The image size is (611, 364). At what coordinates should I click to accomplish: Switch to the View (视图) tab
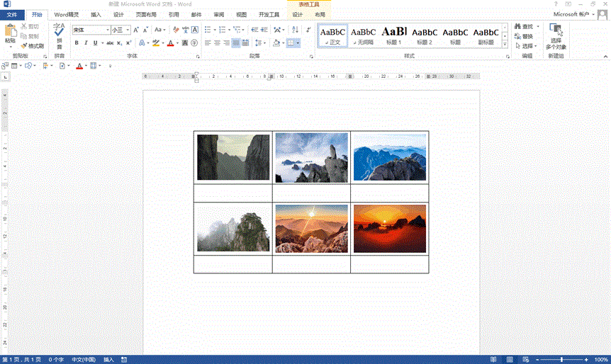(242, 14)
